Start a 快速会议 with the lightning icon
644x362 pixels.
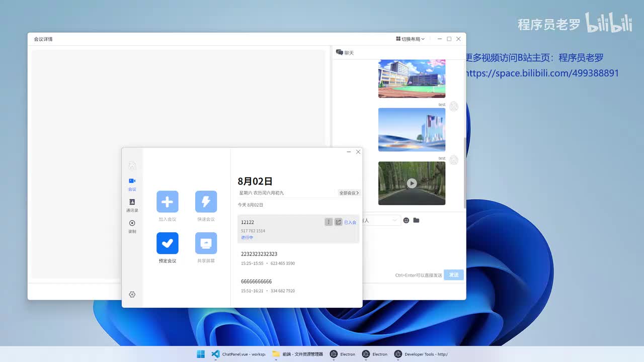[206, 202]
